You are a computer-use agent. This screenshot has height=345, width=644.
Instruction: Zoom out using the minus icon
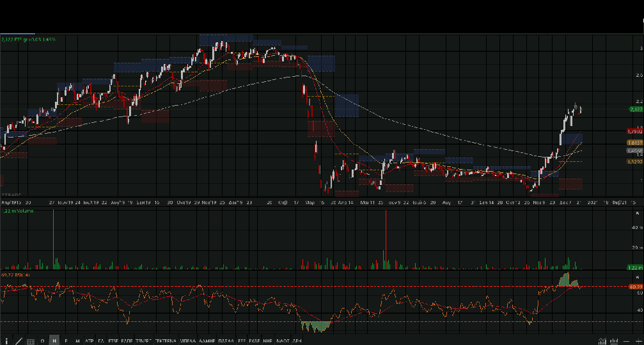(x=625, y=341)
